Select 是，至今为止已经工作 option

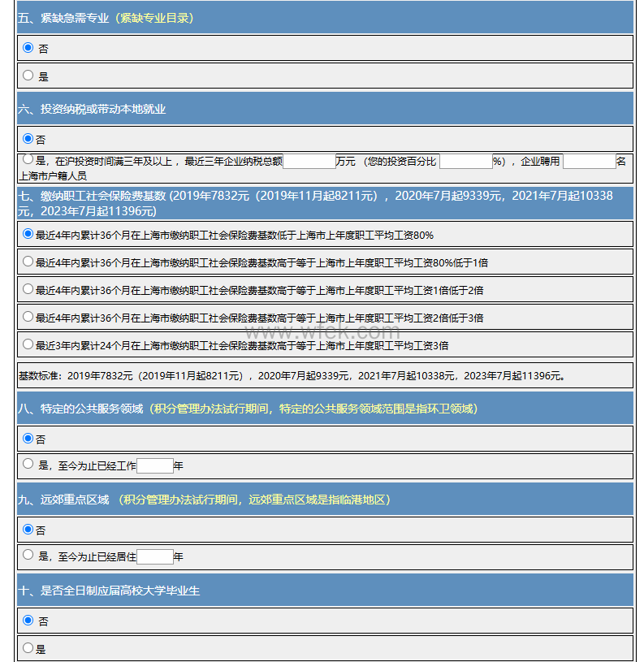pos(28,465)
